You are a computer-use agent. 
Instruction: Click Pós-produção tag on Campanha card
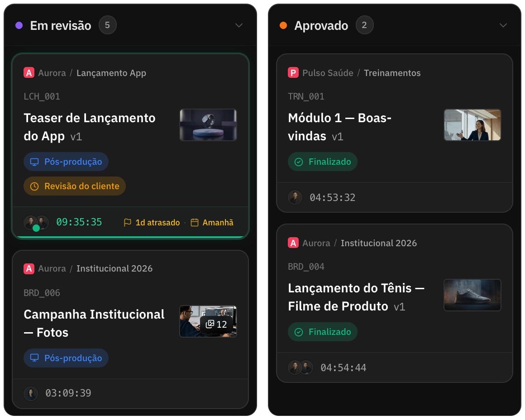tap(66, 358)
